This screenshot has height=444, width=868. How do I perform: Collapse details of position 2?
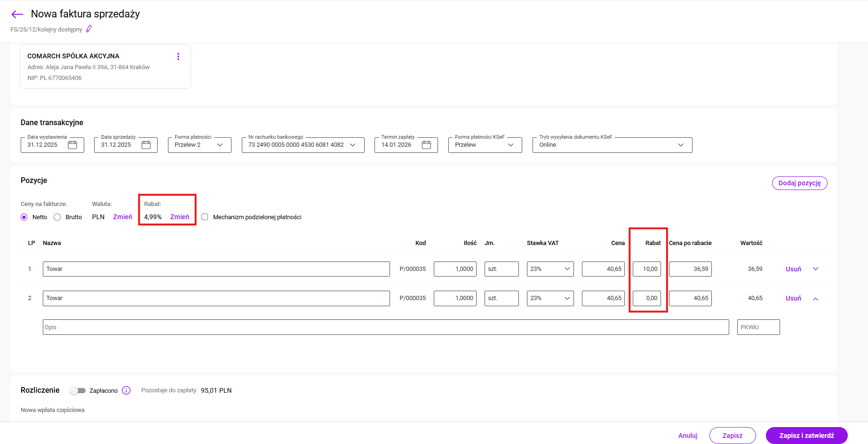[x=816, y=299]
